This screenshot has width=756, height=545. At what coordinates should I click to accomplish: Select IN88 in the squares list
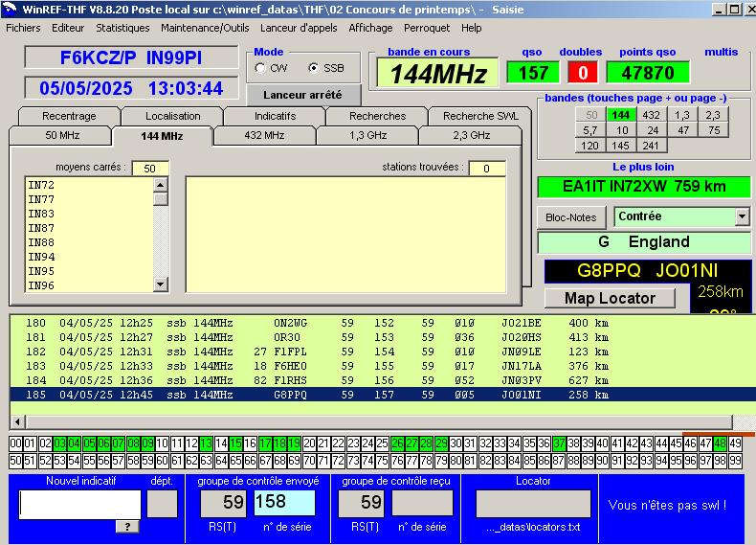[89, 242]
